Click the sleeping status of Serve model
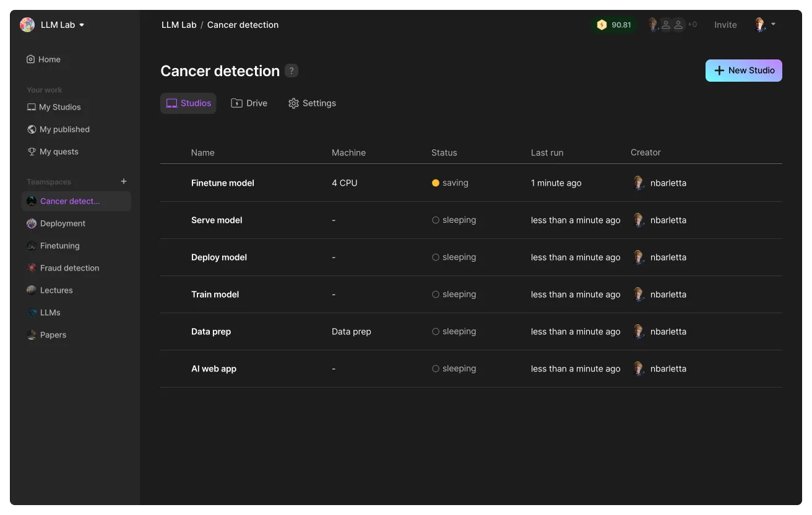Image resolution: width=812 pixels, height=515 pixels. (454, 220)
